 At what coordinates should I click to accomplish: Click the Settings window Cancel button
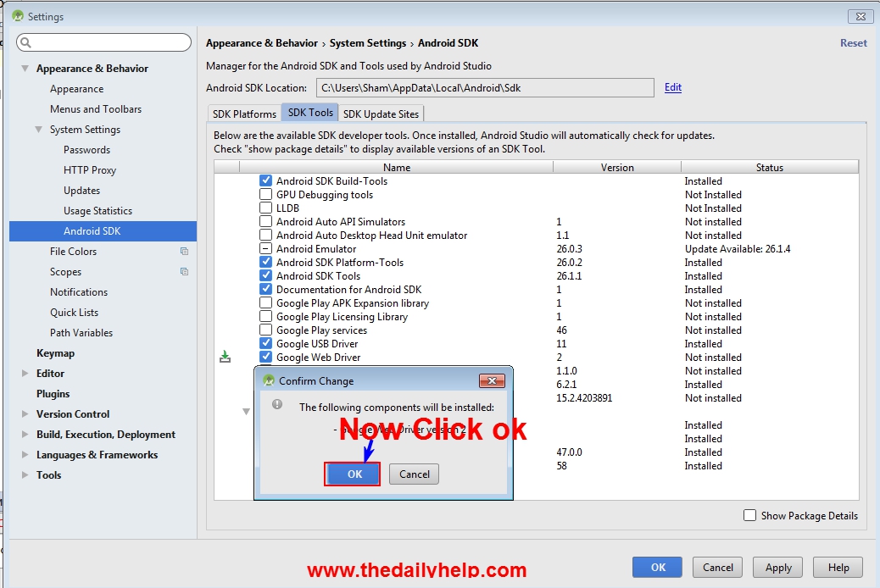717,567
